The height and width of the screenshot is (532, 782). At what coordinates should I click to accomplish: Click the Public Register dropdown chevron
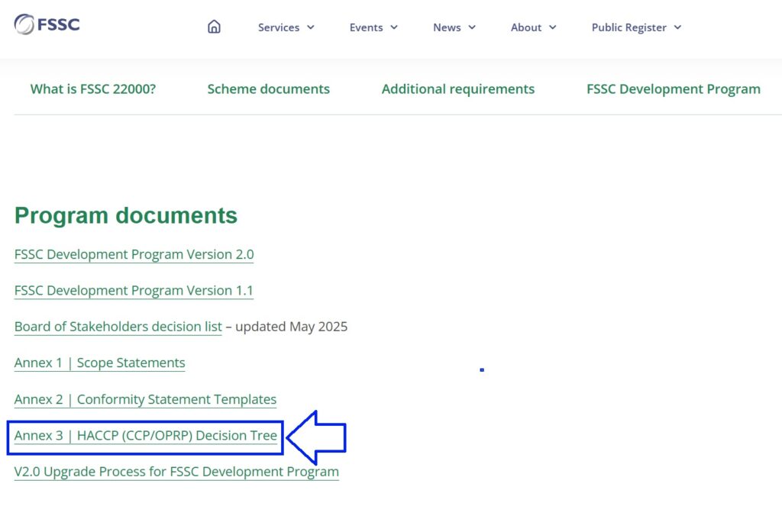click(x=677, y=27)
